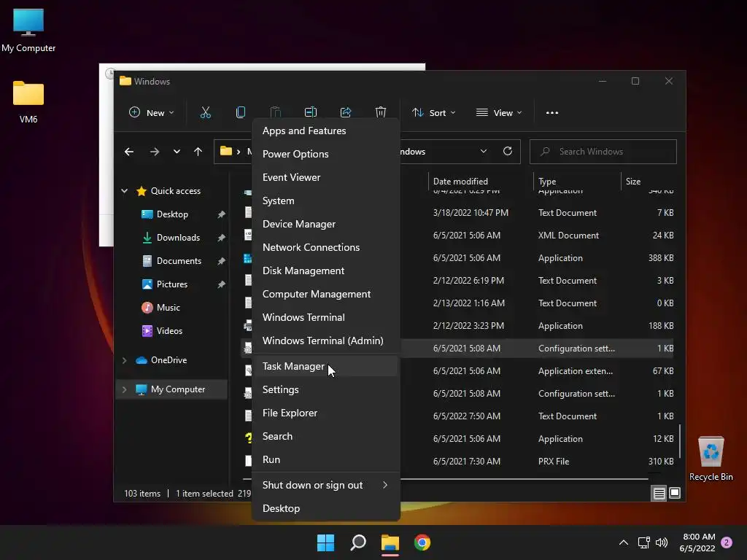Open notification badge showing 2
The height and width of the screenshot is (560, 747).
(x=727, y=542)
